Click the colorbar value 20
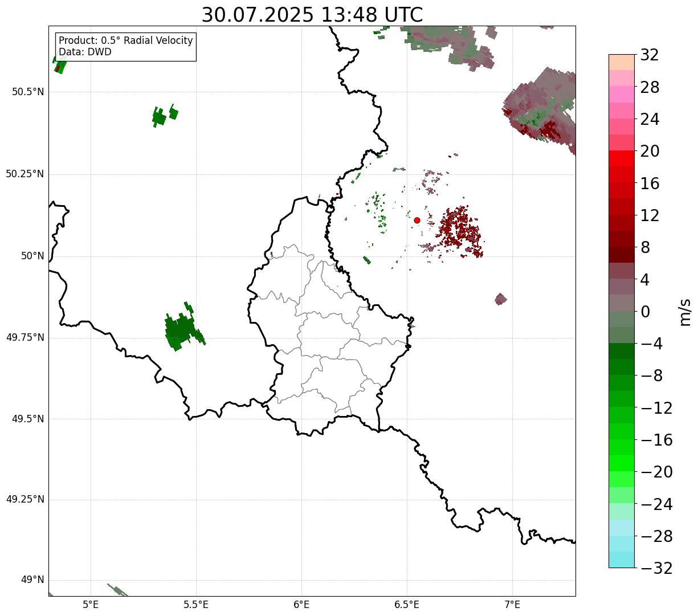Image resolution: width=698 pixels, height=616 pixels. click(x=650, y=151)
